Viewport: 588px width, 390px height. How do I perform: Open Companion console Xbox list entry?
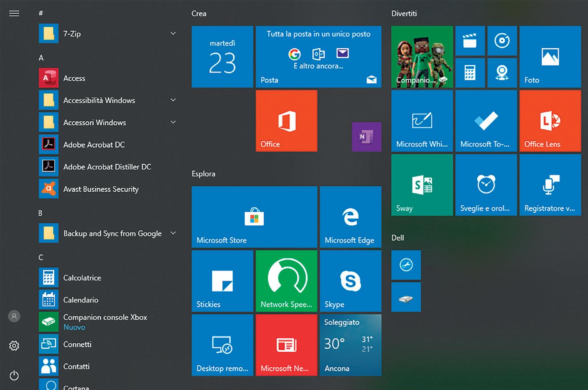pyautogui.click(x=108, y=322)
